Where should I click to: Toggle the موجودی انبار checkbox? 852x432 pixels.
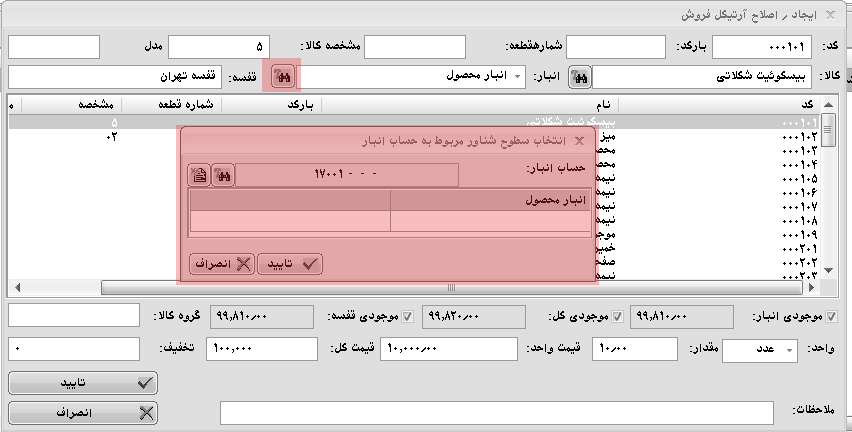pos(832,317)
